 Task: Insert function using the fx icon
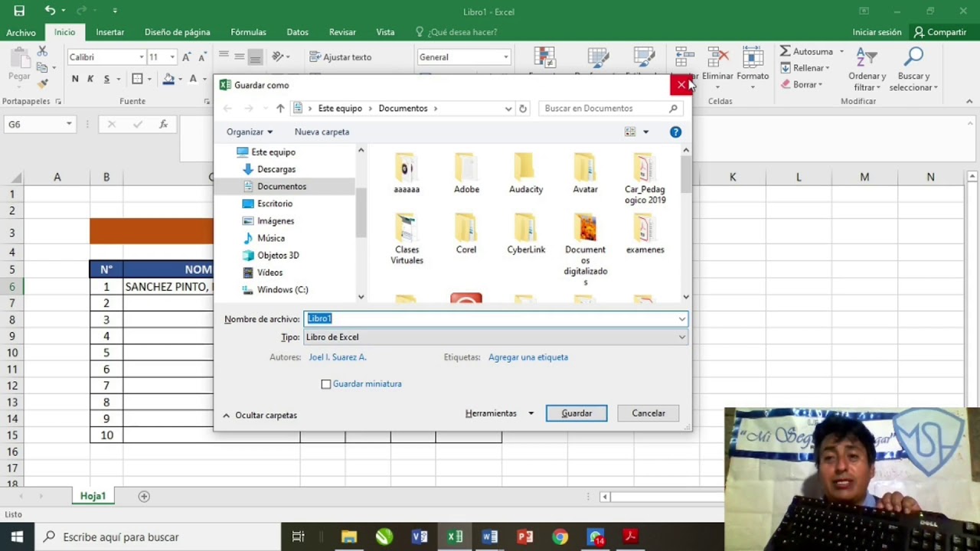163,124
